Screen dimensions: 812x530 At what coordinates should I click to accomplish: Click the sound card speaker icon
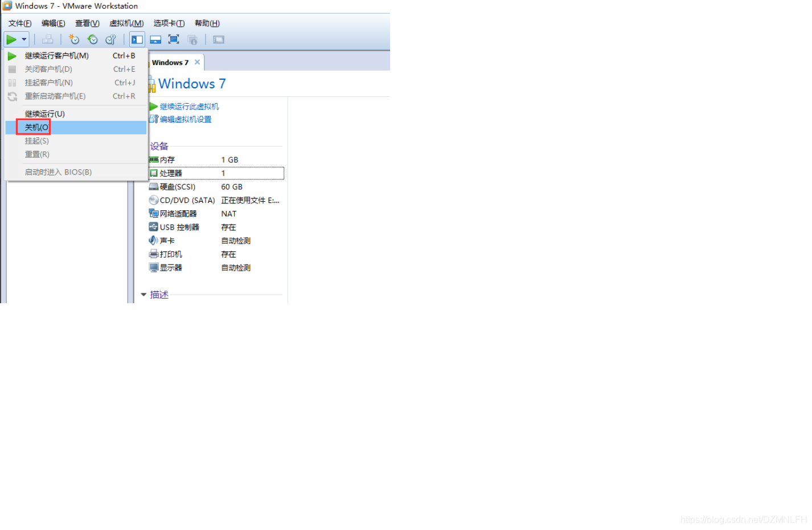[154, 240]
